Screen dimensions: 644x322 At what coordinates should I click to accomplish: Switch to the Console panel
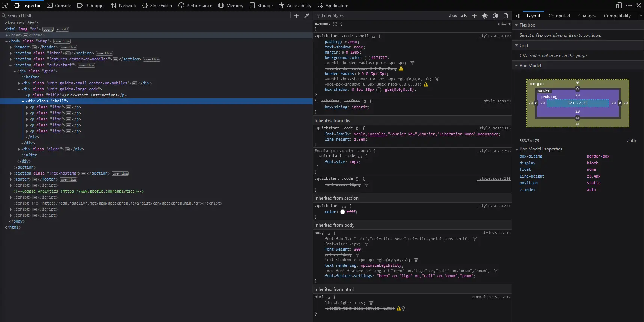(x=59, y=5)
